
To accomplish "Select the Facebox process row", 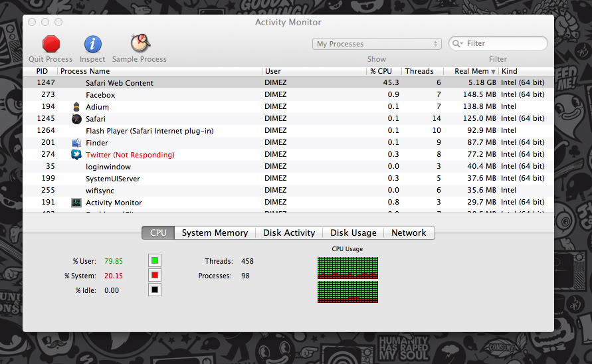I will pos(288,95).
